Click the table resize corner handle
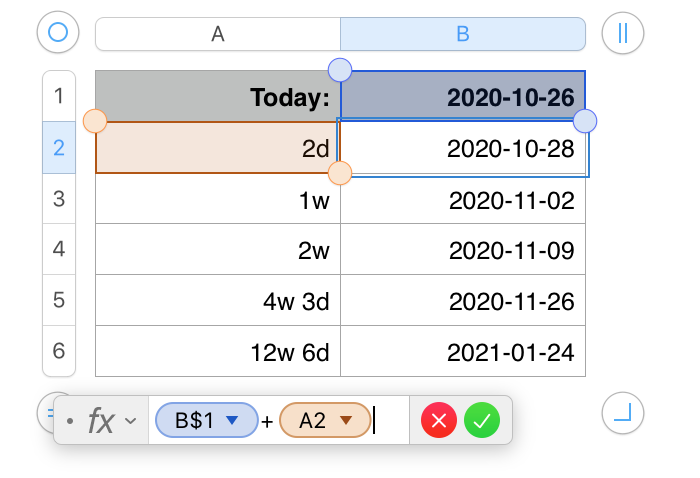Image resolution: width=700 pixels, height=478 pixels. [x=623, y=411]
